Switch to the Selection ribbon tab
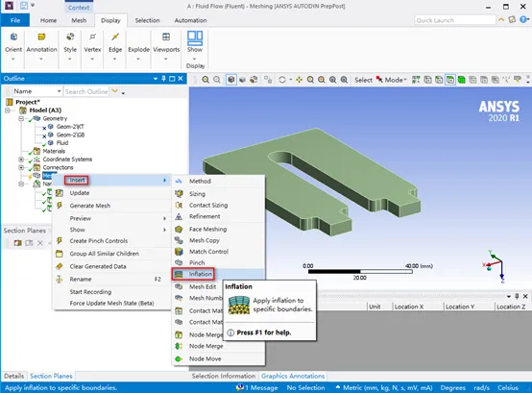The height and width of the screenshot is (393, 532). pyautogui.click(x=147, y=20)
